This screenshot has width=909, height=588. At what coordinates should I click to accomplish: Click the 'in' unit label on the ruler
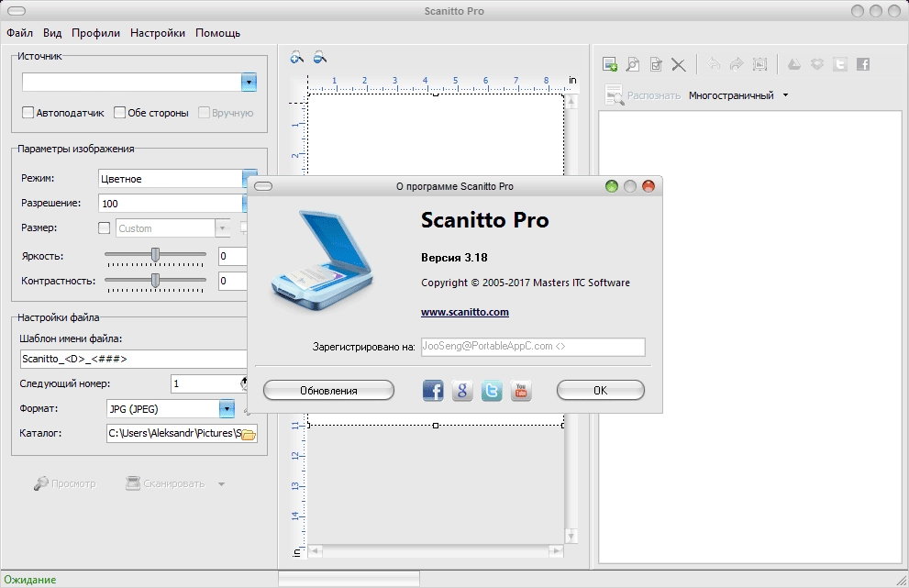(572, 80)
